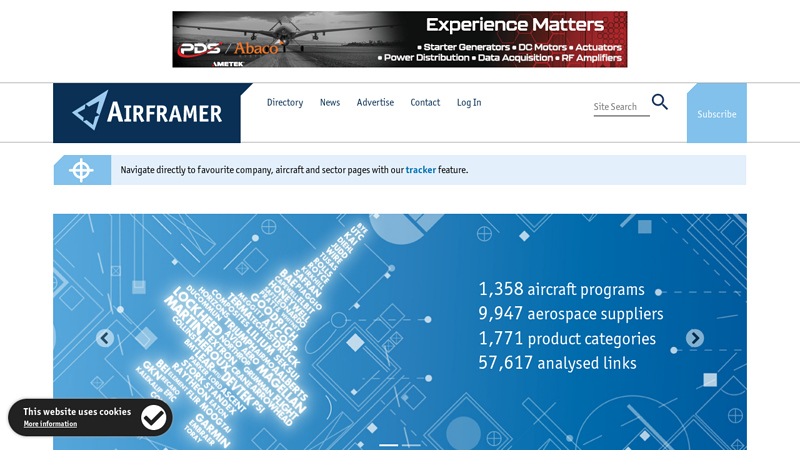The width and height of the screenshot is (800, 450).
Task: Click '57,617 analysed links' text
Action: 557,363
